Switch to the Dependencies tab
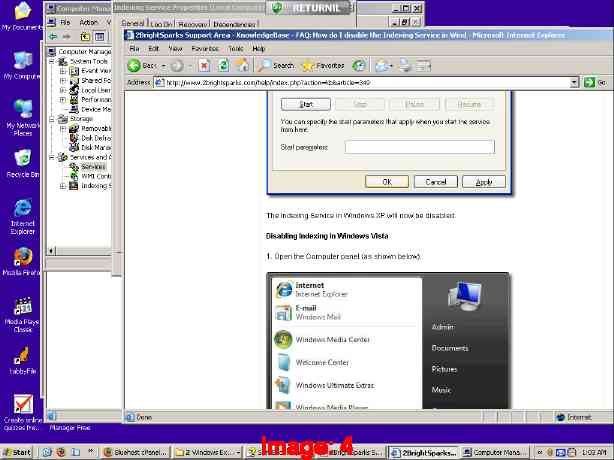The image size is (614, 460). click(x=234, y=24)
